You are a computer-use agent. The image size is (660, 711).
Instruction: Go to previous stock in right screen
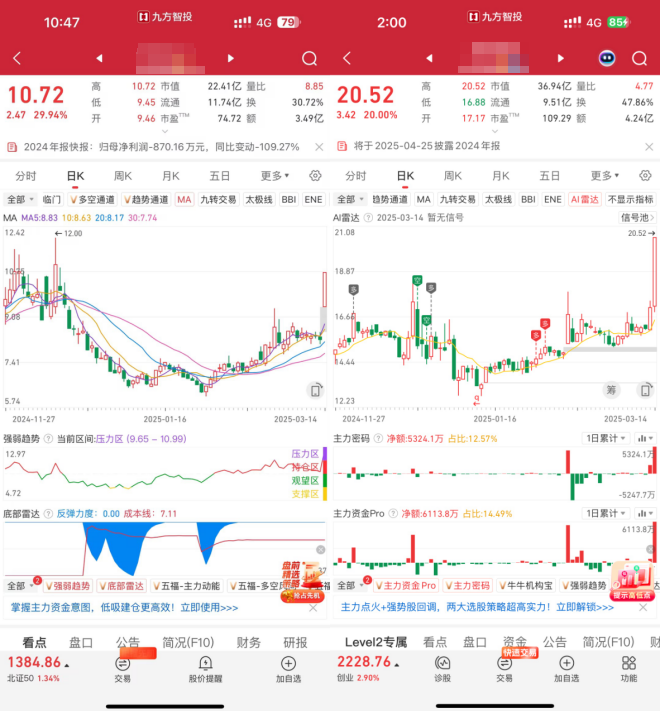pyautogui.click(x=429, y=58)
